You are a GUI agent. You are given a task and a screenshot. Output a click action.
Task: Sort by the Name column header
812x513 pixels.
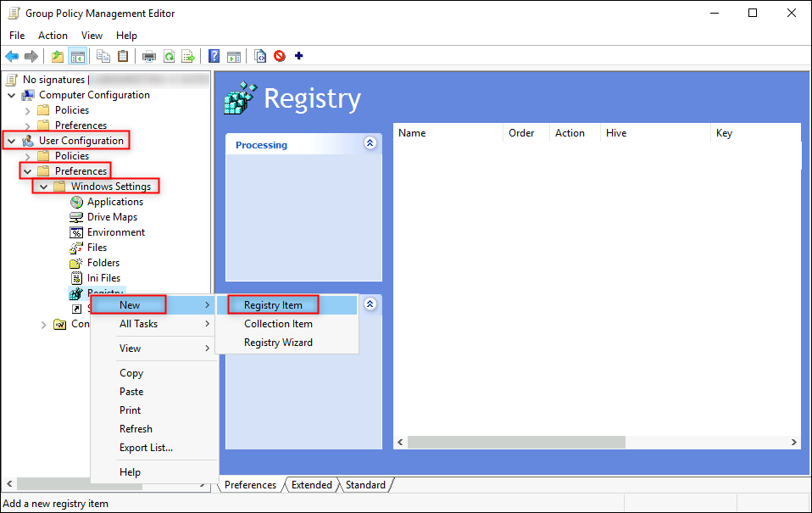tap(448, 133)
